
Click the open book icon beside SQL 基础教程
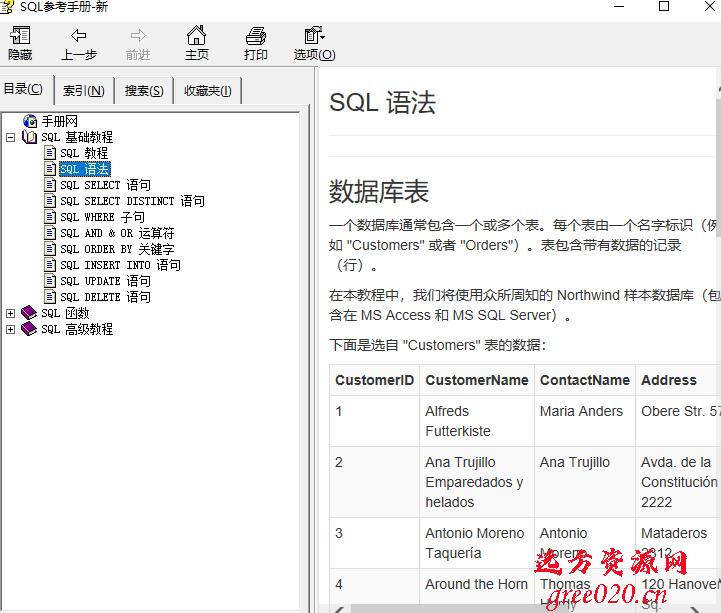coord(29,137)
